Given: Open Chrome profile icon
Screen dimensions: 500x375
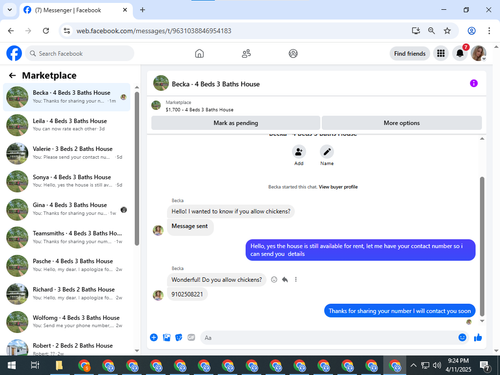Looking at the screenshot, I should [x=471, y=31].
